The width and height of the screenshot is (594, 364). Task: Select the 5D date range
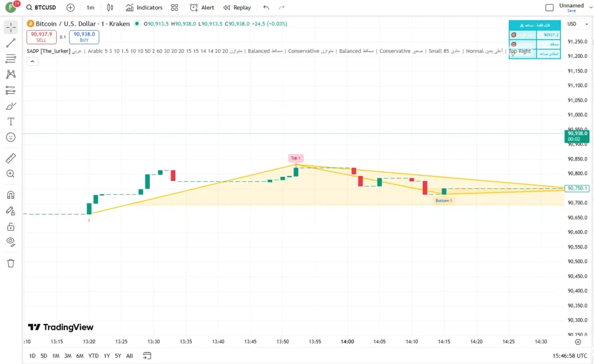[x=44, y=356]
